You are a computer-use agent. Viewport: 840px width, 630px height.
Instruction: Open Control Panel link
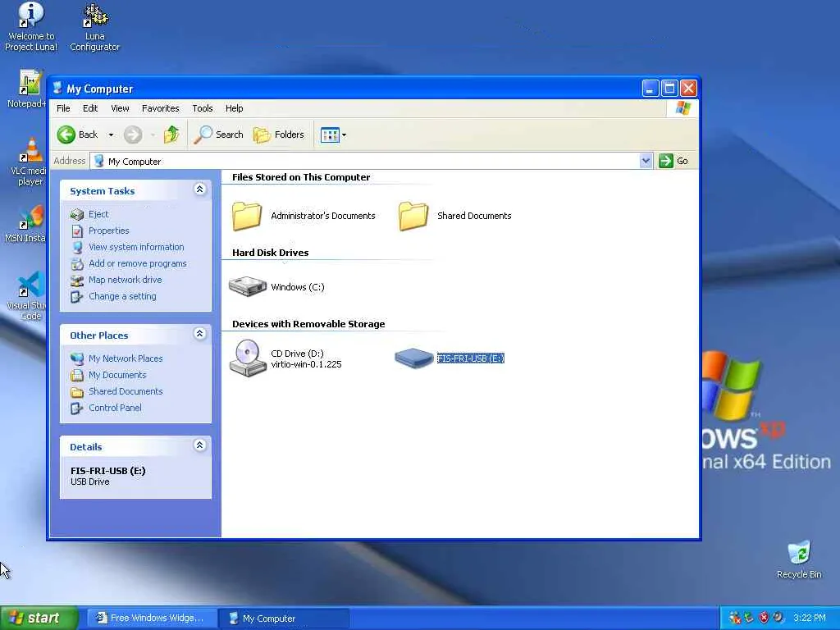(115, 408)
